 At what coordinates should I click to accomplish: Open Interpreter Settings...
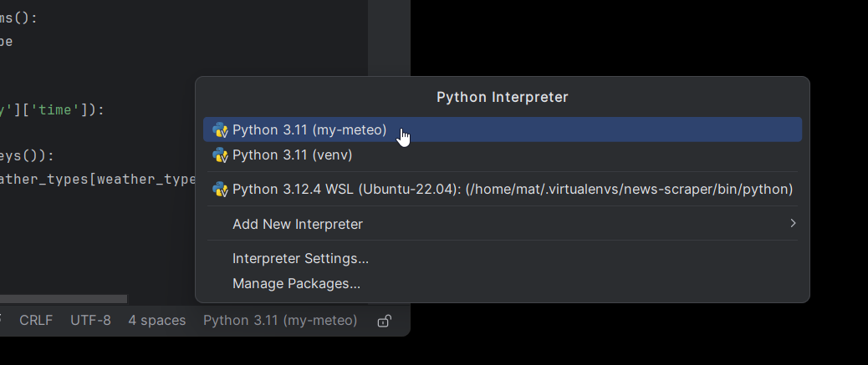pos(300,259)
